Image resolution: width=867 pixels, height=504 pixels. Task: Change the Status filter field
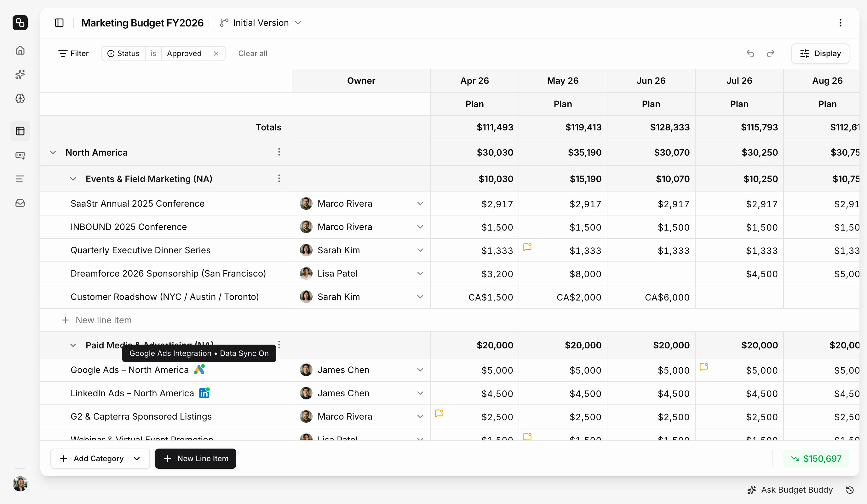(x=123, y=54)
